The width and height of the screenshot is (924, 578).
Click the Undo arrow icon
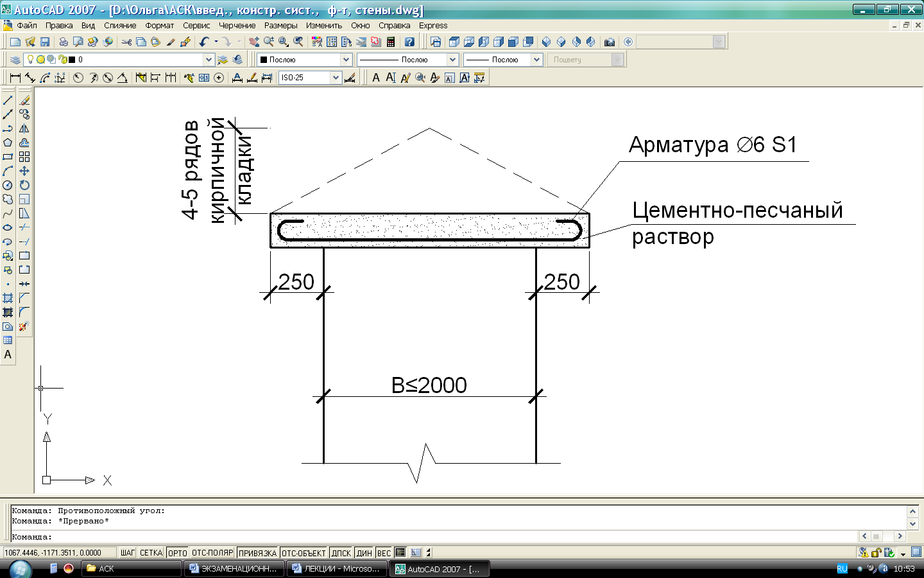pos(204,42)
